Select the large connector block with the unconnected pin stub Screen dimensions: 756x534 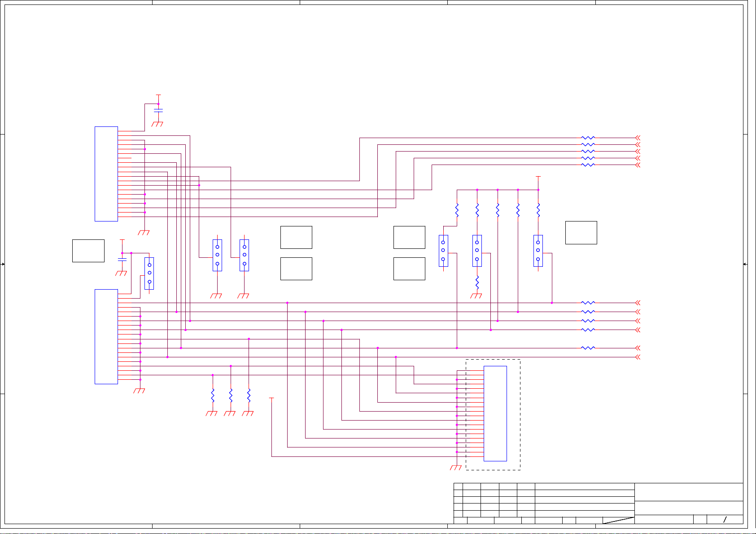coord(106,174)
